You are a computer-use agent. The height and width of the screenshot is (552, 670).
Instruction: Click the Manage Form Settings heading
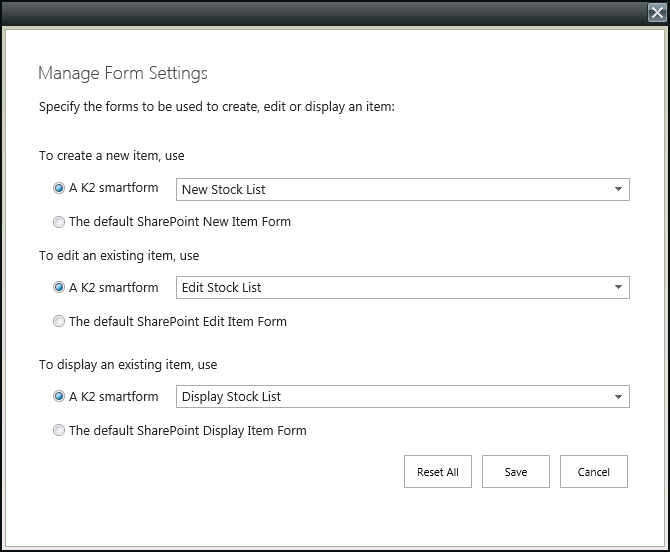(122, 73)
